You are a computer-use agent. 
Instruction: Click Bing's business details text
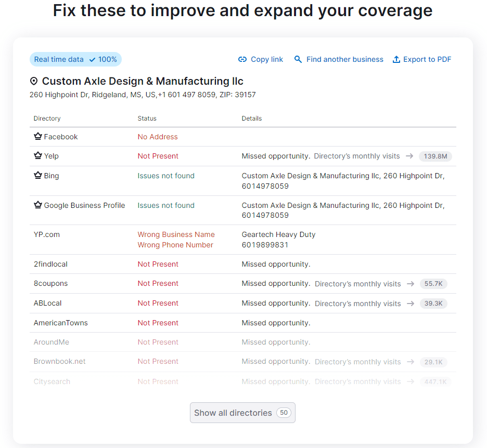tap(343, 181)
